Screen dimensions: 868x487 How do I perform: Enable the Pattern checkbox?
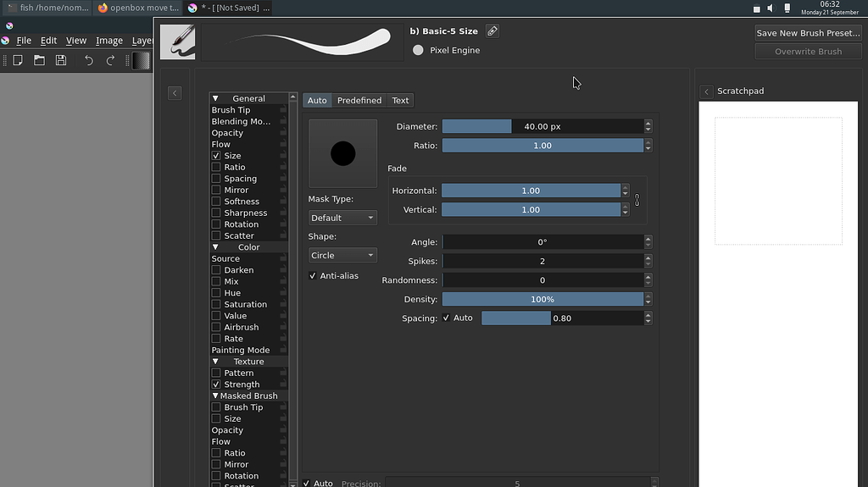pyautogui.click(x=216, y=373)
